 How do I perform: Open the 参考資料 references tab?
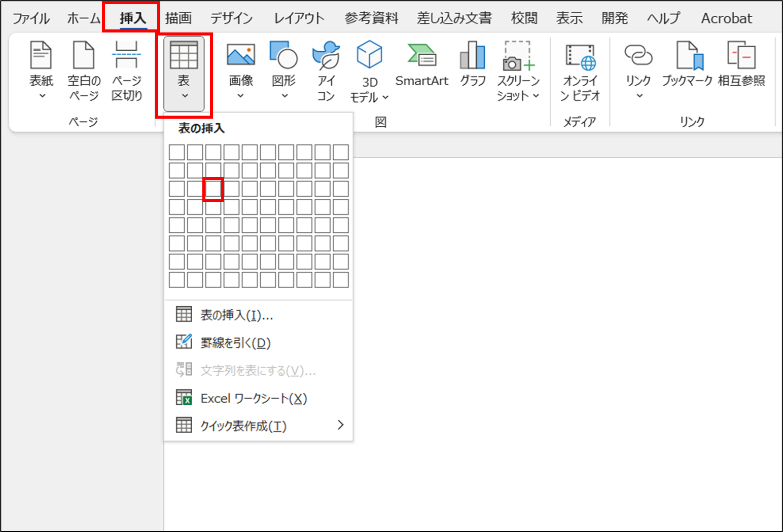tap(371, 19)
